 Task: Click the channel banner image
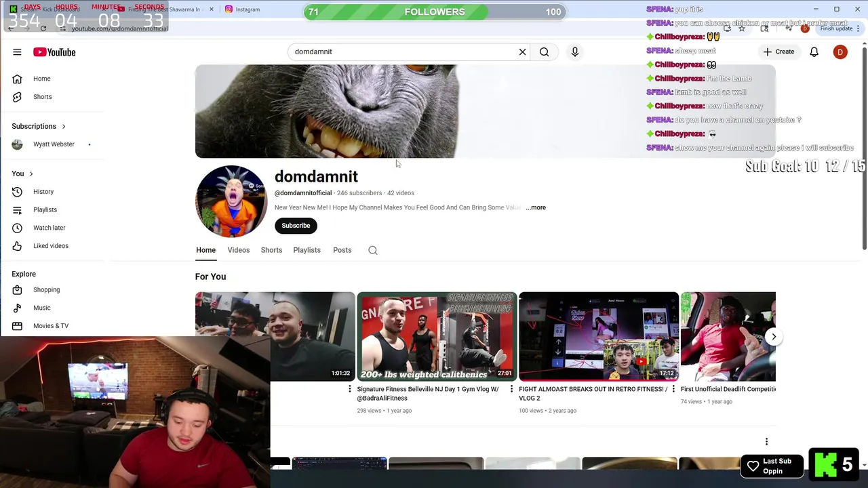(x=485, y=112)
